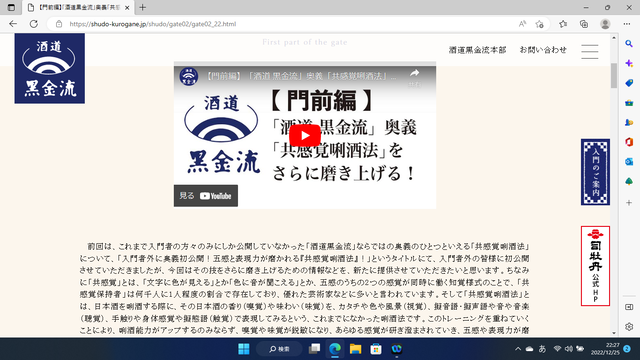Open the notification count badge
Viewport: 640px width, 360px height.
(627, 349)
